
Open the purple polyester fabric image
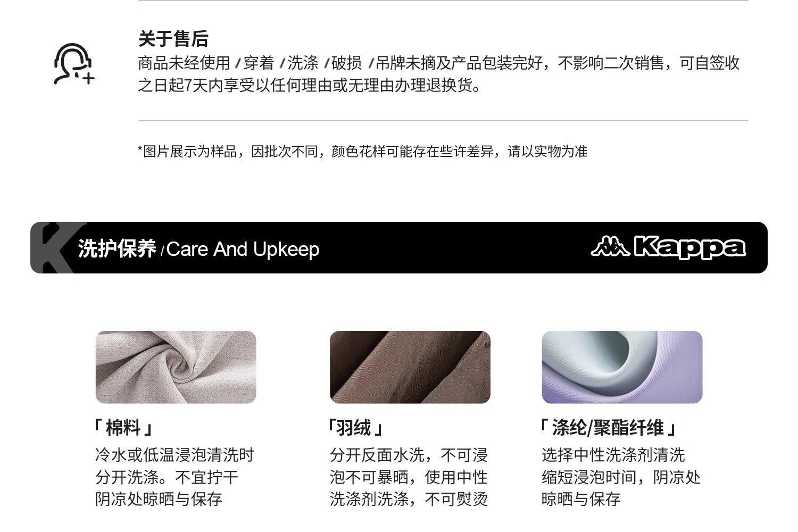coord(622,367)
